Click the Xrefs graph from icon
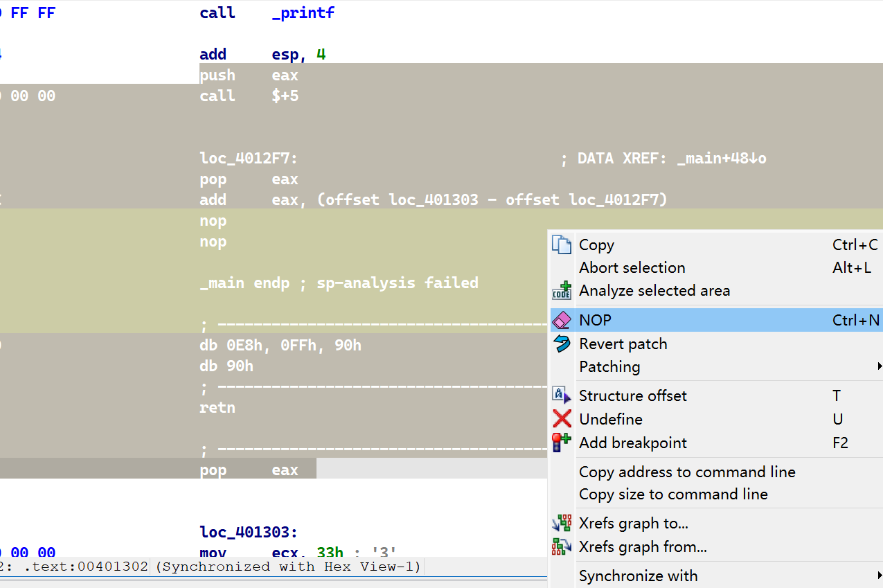Viewport: 883px width, 588px height. (561, 547)
